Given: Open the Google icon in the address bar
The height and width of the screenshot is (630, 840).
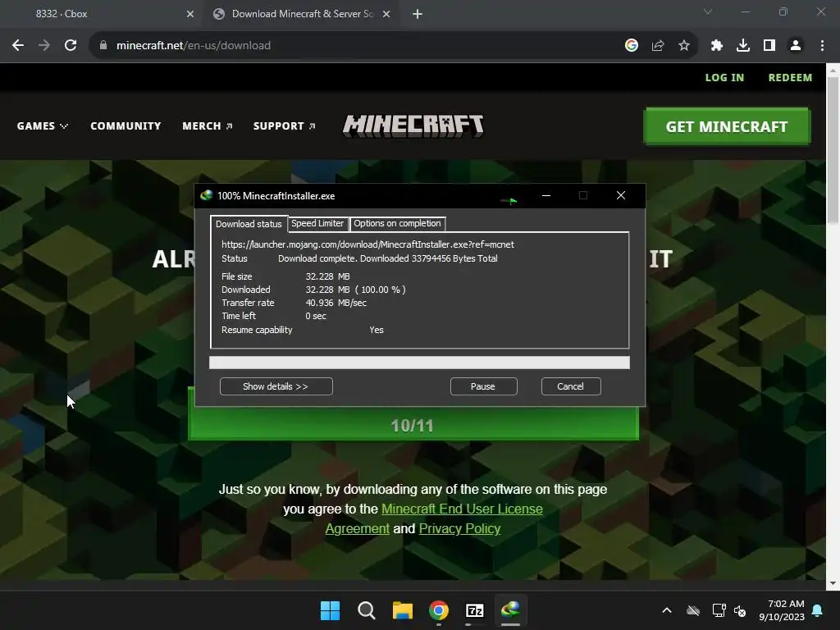Looking at the screenshot, I should pos(632,46).
